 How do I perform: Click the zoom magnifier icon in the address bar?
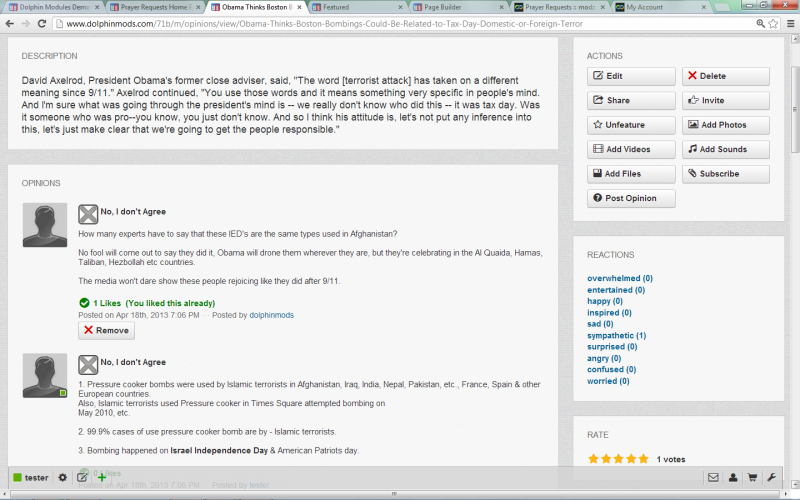pos(760,23)
